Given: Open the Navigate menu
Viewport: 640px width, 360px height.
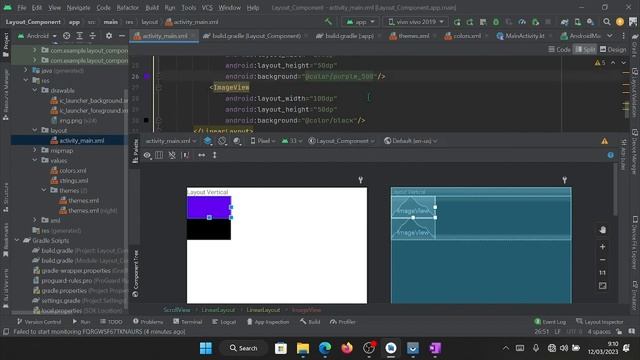Looking at the screenshot, I should (x=78, y=7).
